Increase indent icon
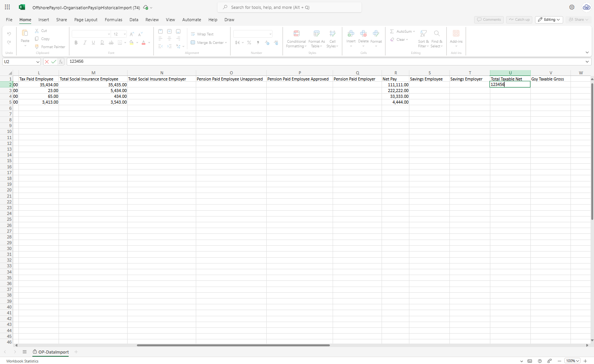The image size is (594, 364). click(x=169, y=46)
